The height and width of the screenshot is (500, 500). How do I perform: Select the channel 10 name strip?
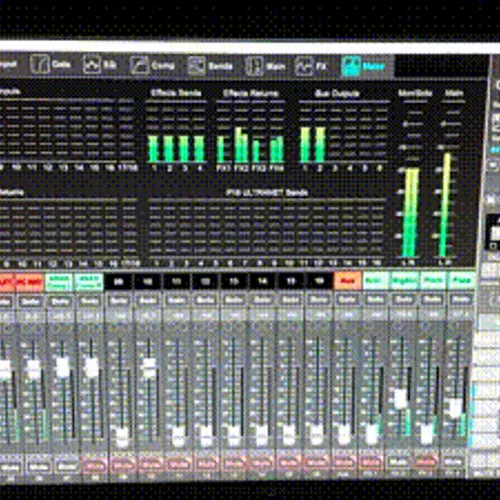click(147, 281)
